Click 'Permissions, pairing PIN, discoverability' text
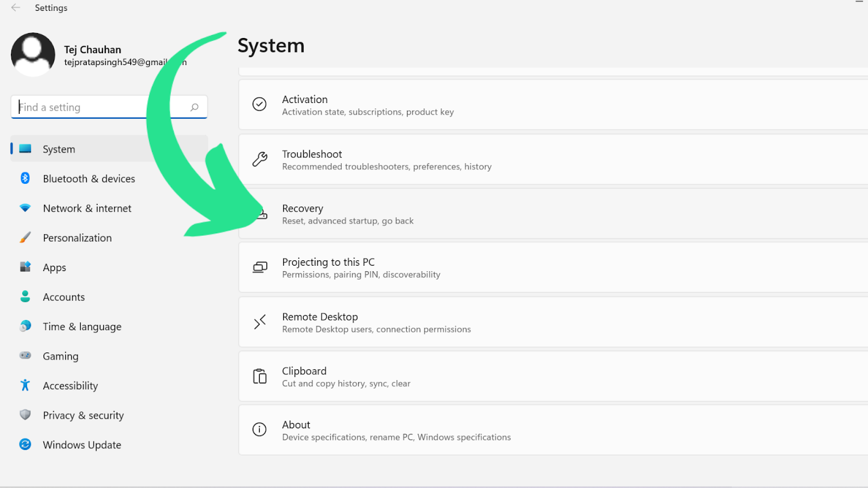This screenshot has height=488, width=868. click(x=361, y=274)
